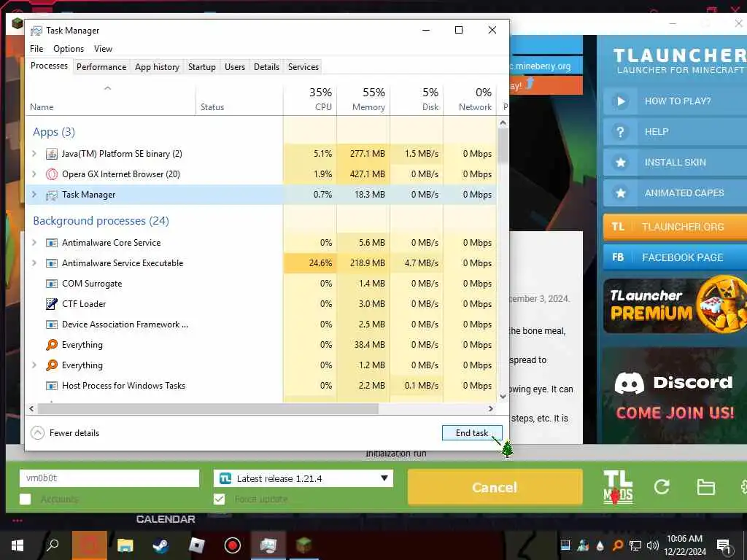Viewport: 747px width, 560px height.
Task: Collapse with the Fewer details chevron
Action: (38, 433)
